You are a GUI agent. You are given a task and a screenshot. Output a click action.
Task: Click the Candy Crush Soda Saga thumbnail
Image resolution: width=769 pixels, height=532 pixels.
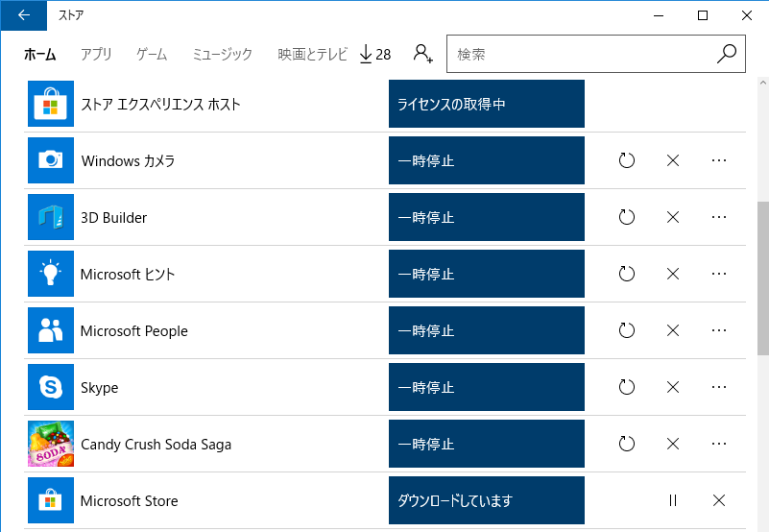51,444
